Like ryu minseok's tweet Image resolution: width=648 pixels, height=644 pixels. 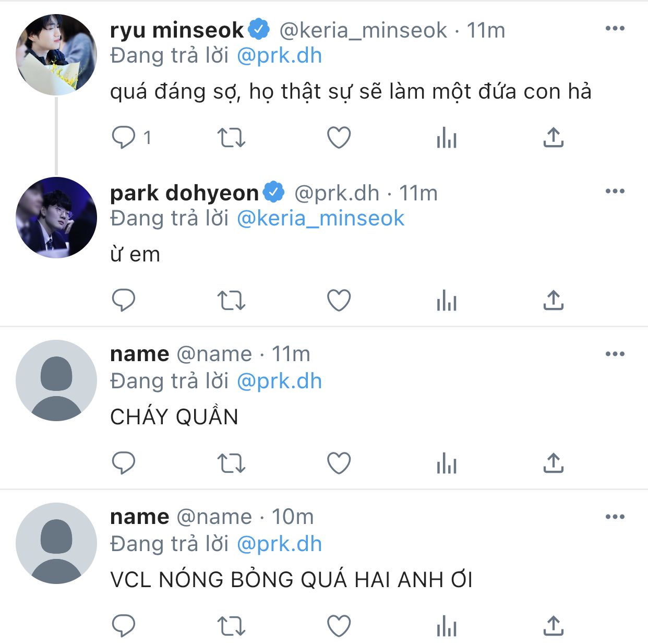click(339, 138)
